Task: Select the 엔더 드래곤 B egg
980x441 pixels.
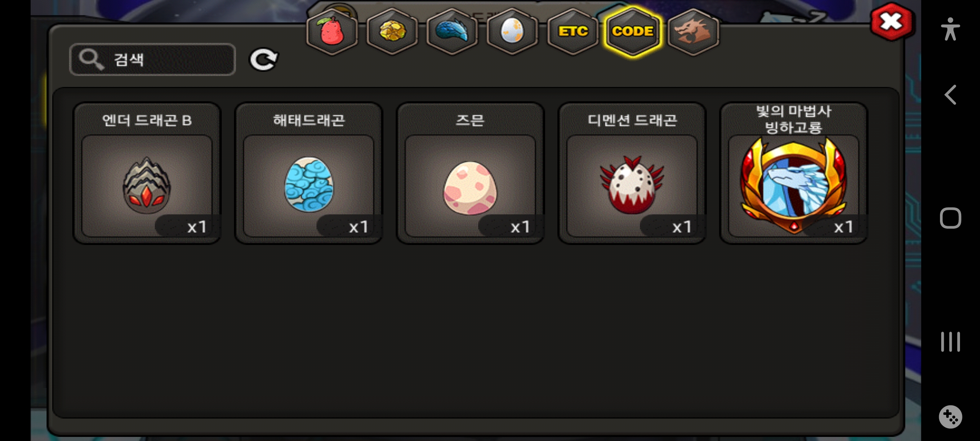Action: click(147, 173)
